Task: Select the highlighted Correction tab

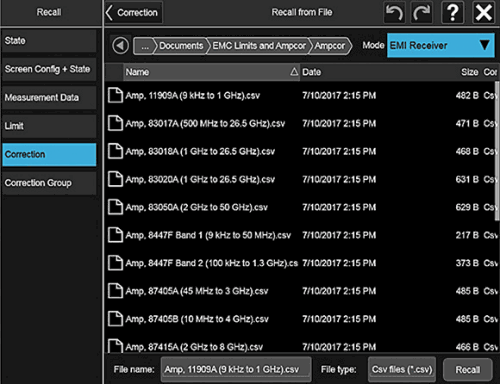Action: click(49, 155)
